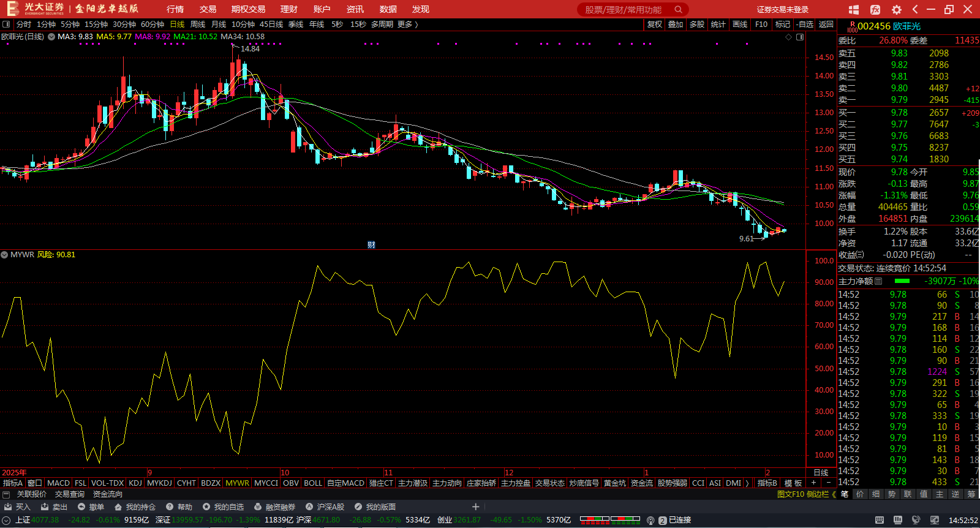The image size is (980, 528).
Task: Click the window layout grid icon
Action: (854, 9)
